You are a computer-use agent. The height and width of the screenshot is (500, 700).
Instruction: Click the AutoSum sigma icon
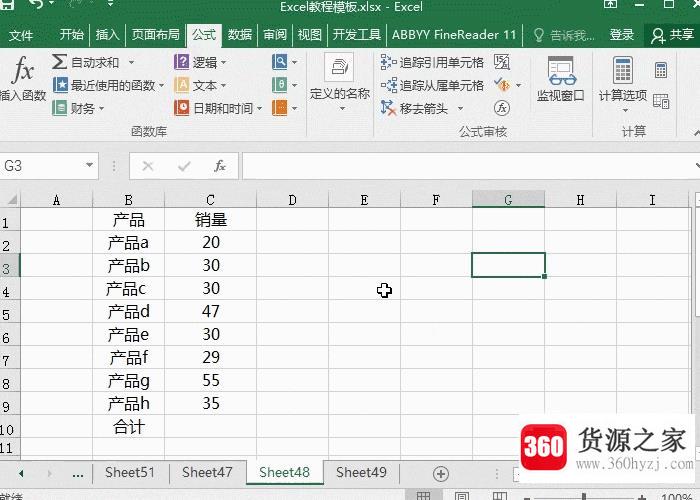pos(59,62)
